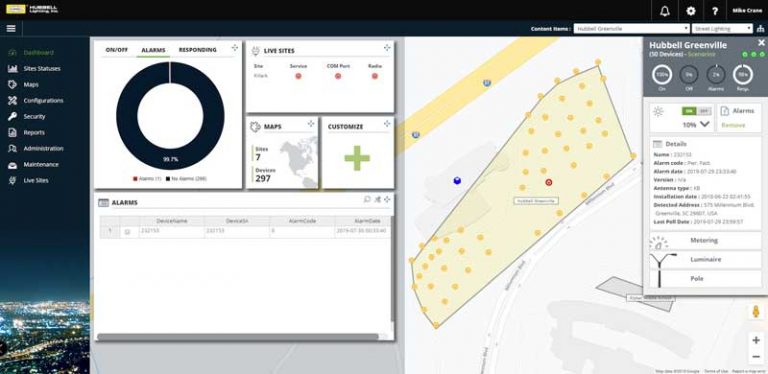Expand the 10% dimming level chevron
The height and width of the screenshot is (374, 768).
(704, 124)
